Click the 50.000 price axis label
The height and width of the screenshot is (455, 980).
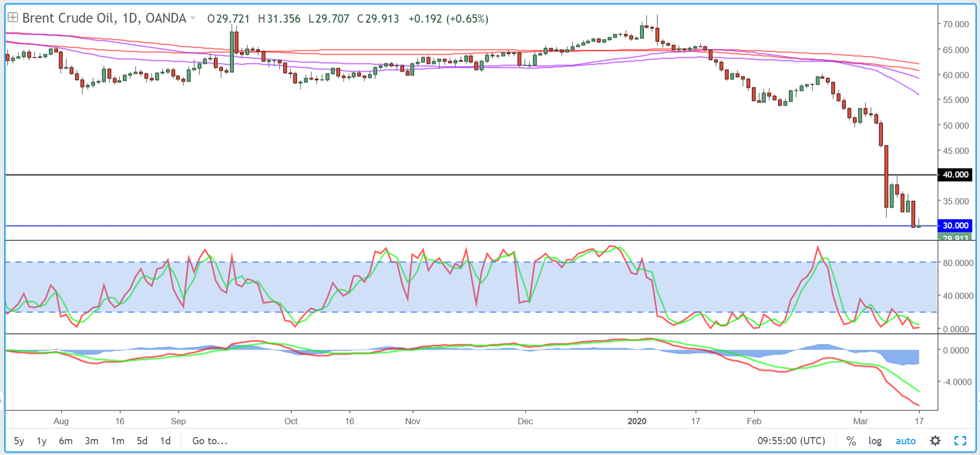(x=956, y=125)
